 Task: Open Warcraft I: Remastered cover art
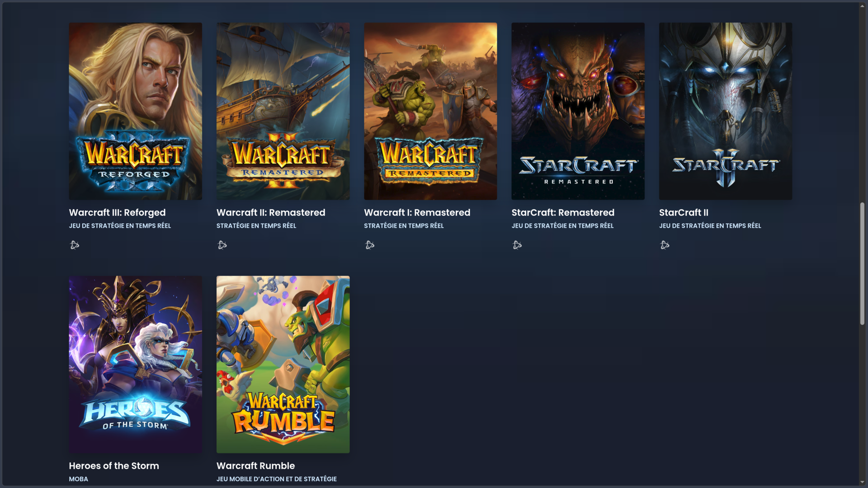pyautogui.click(x=430, y=111)
